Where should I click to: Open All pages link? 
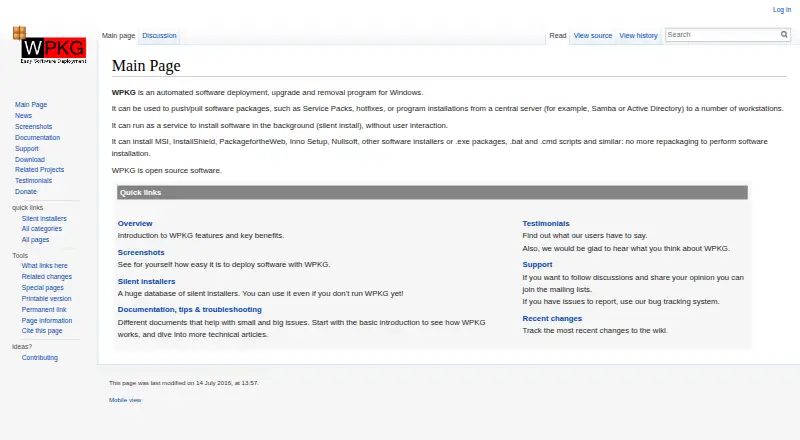pos(35,240)
